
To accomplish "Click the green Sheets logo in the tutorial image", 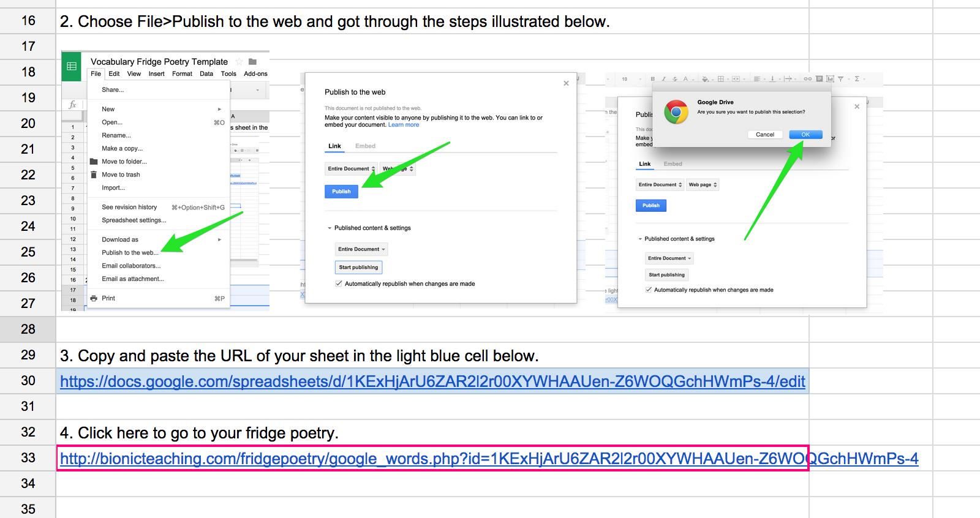I will tap(72, 66).
